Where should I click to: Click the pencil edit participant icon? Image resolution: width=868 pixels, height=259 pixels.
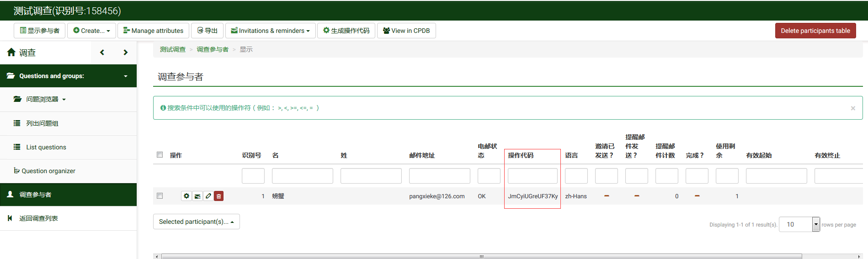[208, 196]
